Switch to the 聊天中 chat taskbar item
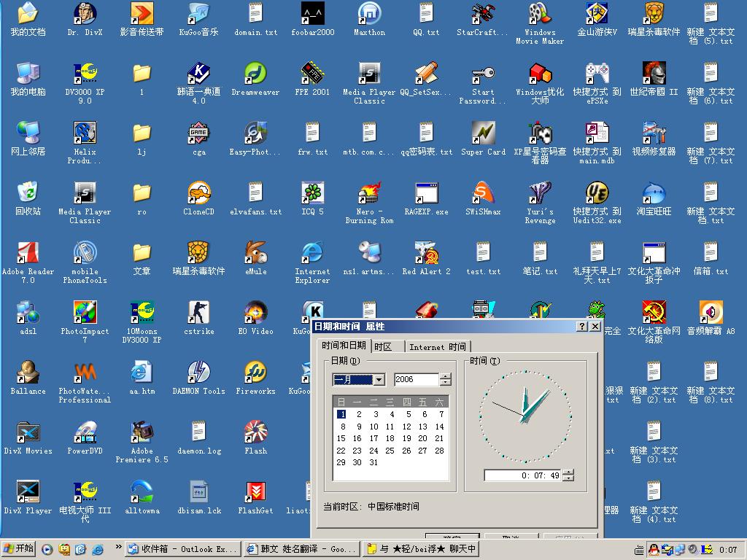The height and width of the screenshot is (560, 747). click(x=421, y=549)
